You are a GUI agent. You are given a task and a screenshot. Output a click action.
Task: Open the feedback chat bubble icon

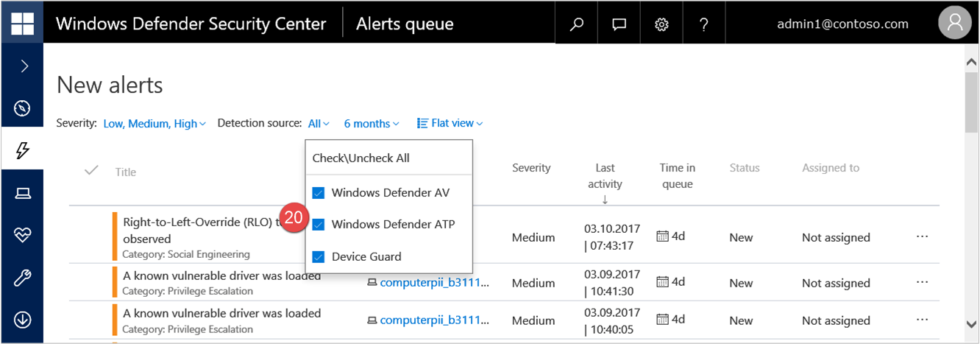click(619, 24)
